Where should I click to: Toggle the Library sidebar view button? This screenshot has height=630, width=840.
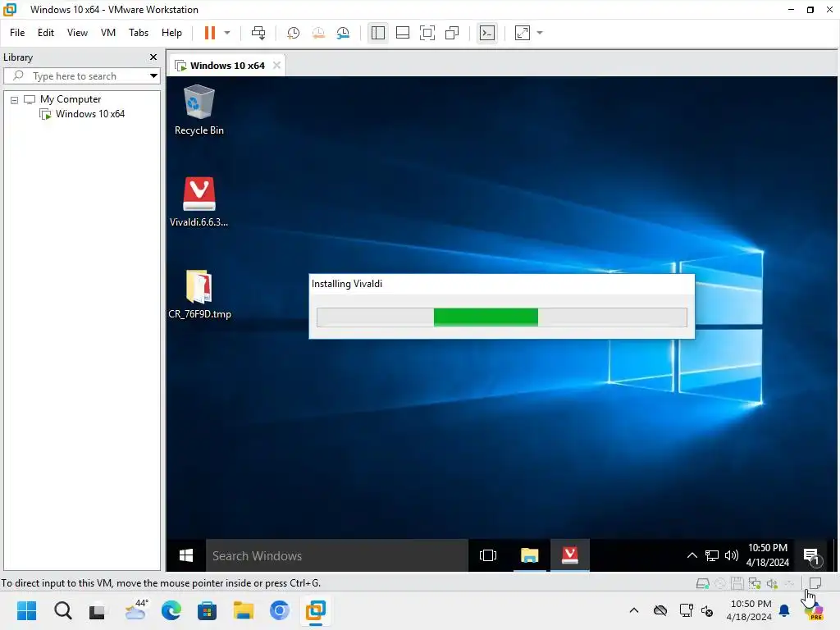pyautogui.click(x=377, y=33)
